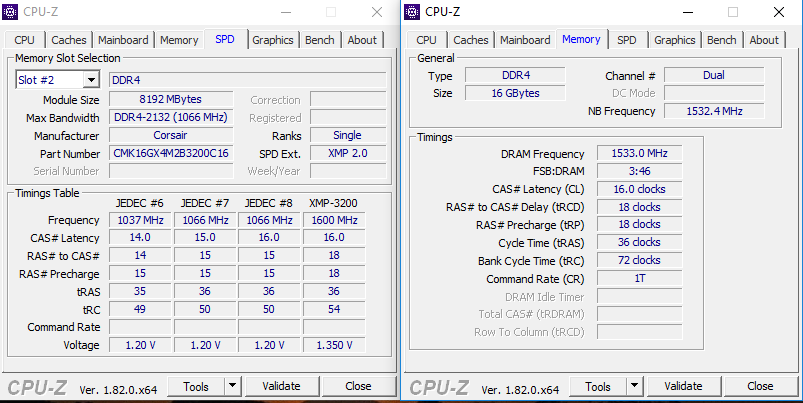
Task: Open Bench tab in left window
Action: 320,40
